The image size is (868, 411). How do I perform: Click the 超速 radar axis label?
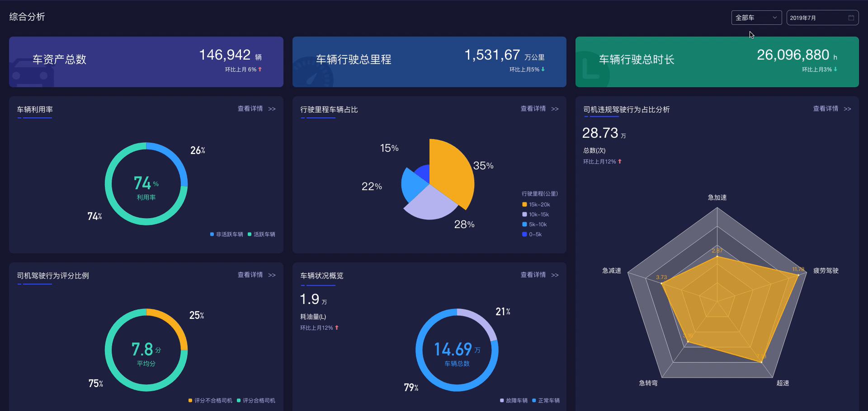(x=783, y=383)
